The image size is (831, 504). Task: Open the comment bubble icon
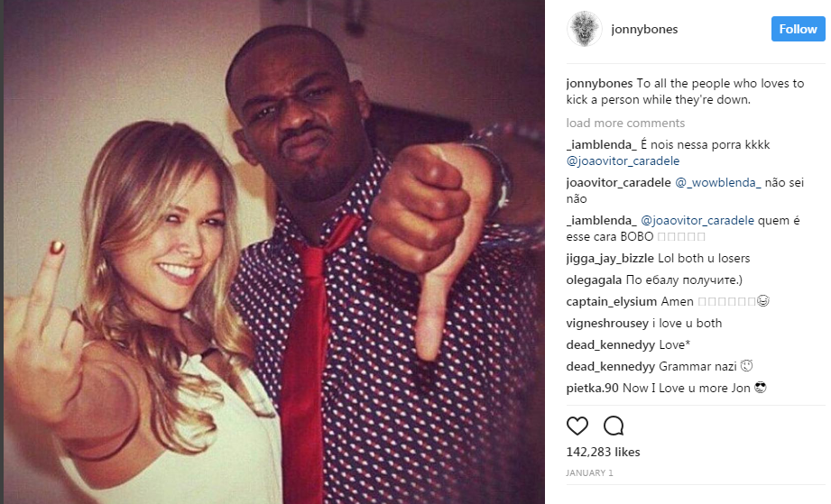tap(614, 426)
